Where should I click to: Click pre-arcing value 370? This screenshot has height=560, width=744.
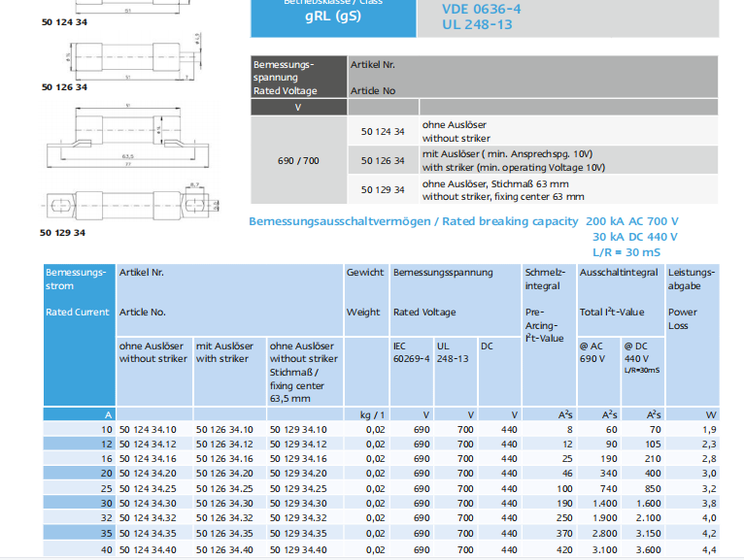pos(564,534)
